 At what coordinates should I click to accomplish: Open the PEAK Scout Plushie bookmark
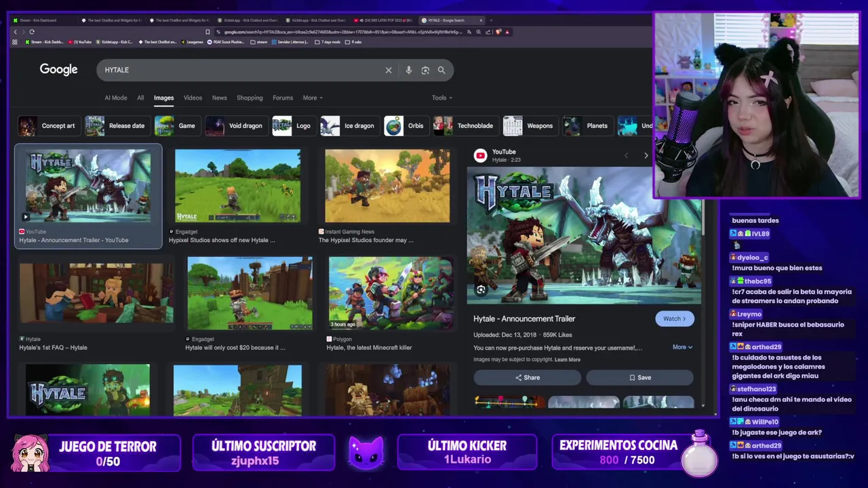(x=226, y=42)
